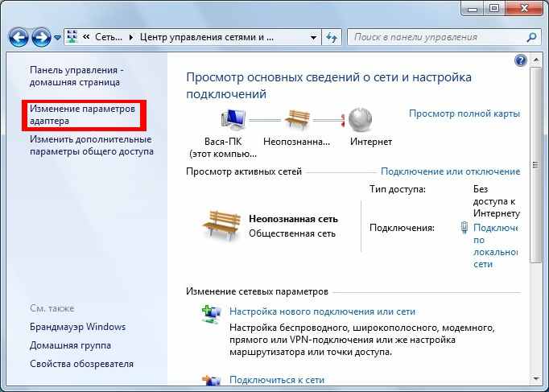This screenshot has width=549, height=392.
Task: Minimize the window
Action: pos(473,8)
